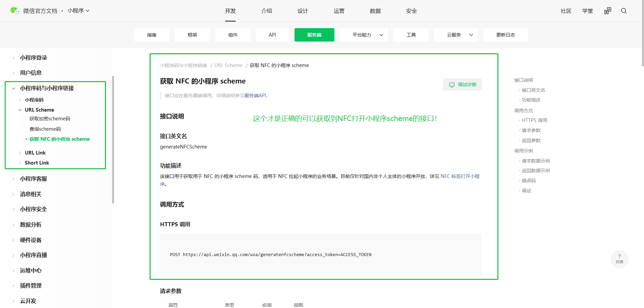Open 获取加密scheme码 in the sidebar
Image resolution: width=644 pixels, height=308 pixels.
point(50,119)
